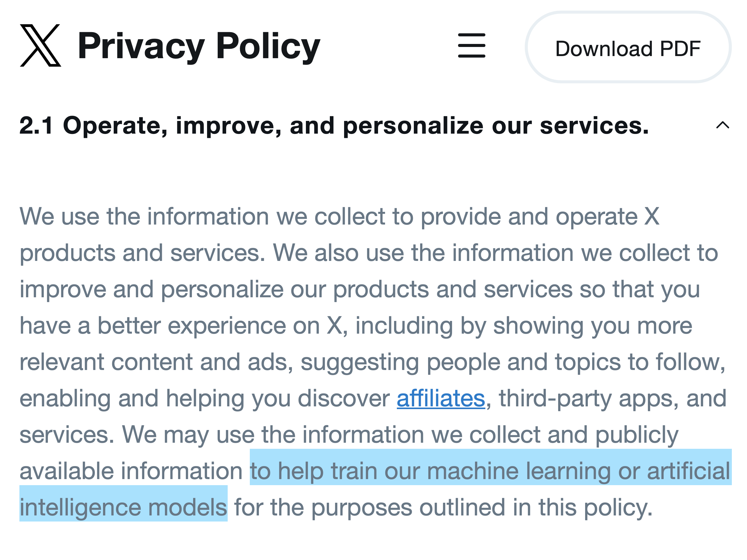This screenshot has height=560, width=747.
Task: Click the words 'publicly' in the paragraph
Action: pos(637,435)
